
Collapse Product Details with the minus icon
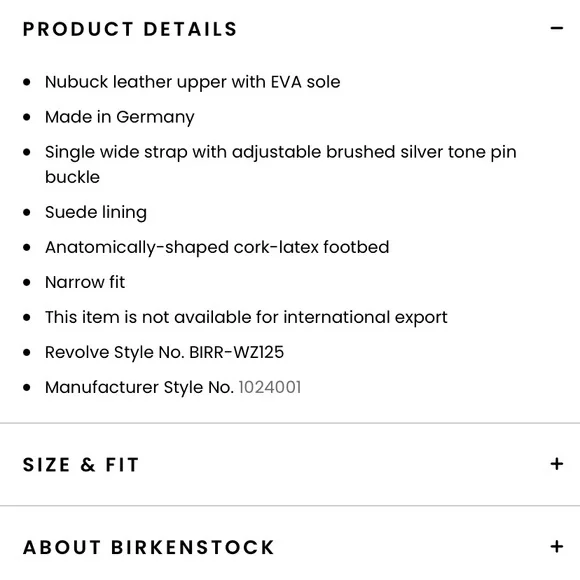pyautogui.click(x=557, y=28)
